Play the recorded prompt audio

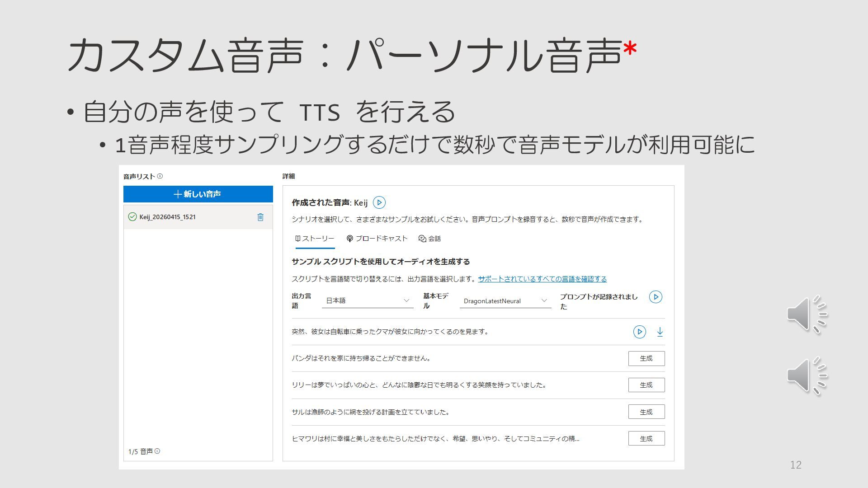click(656, 297)
